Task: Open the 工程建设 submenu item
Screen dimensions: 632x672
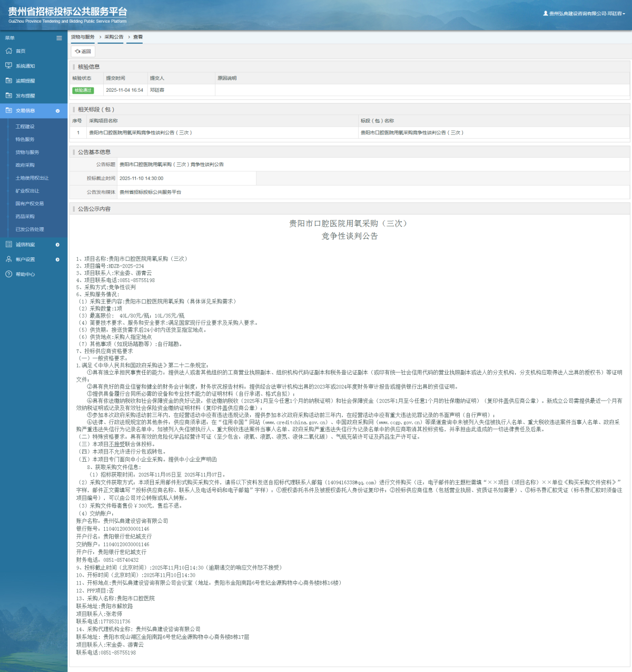Action: coord(25,126)
